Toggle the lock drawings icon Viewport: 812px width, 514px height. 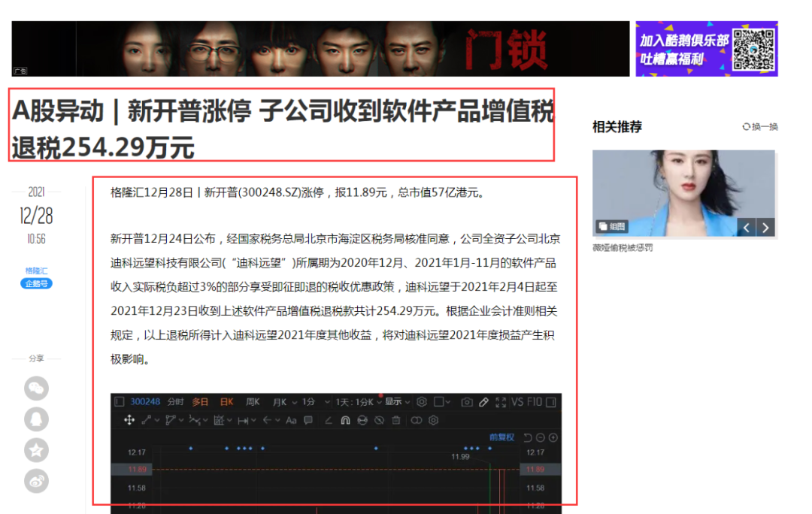362,420
